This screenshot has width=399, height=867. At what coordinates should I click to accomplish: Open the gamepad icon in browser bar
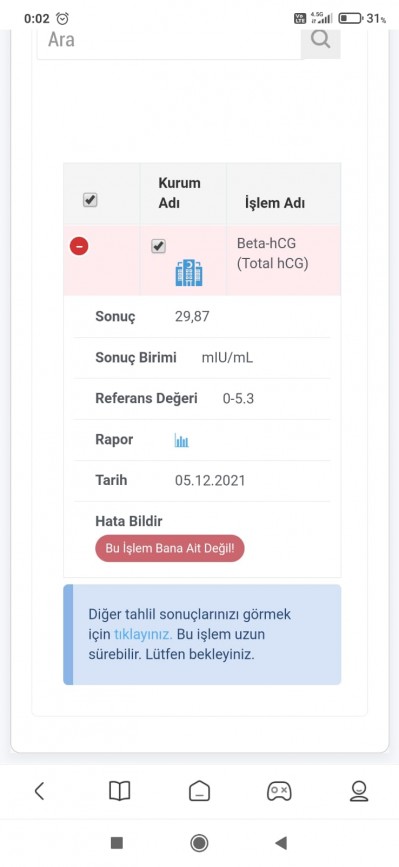(x=279, y=791)
